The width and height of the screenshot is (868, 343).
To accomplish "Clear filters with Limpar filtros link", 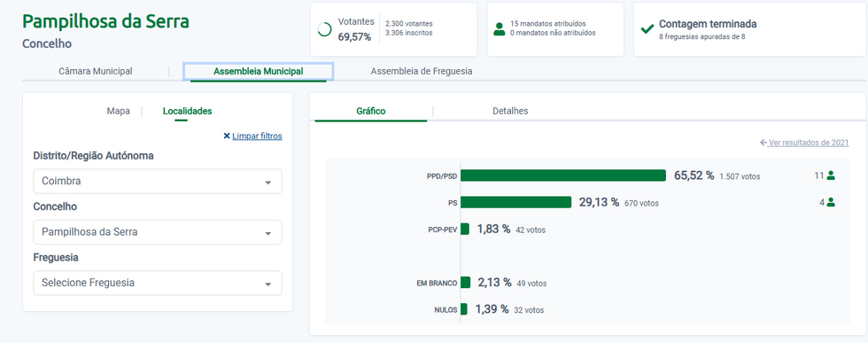I will pyautogui.click(x=257, y=136).
